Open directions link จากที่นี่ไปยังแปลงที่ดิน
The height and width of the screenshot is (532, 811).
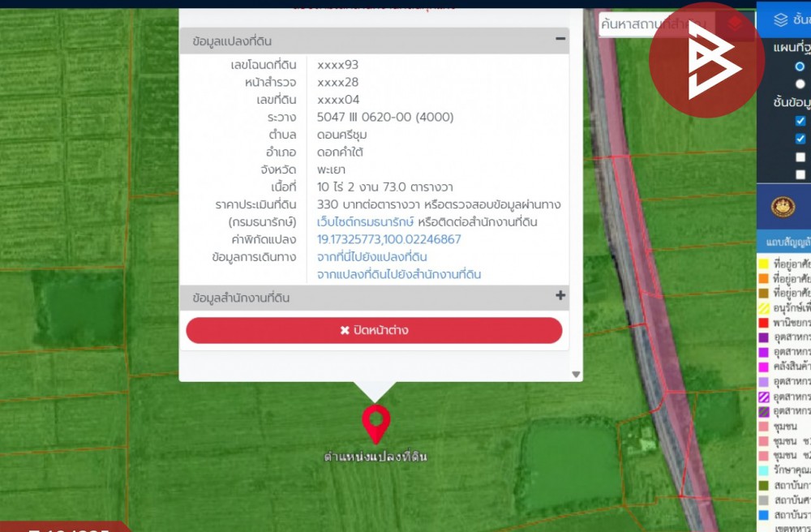tap(372, 257)
